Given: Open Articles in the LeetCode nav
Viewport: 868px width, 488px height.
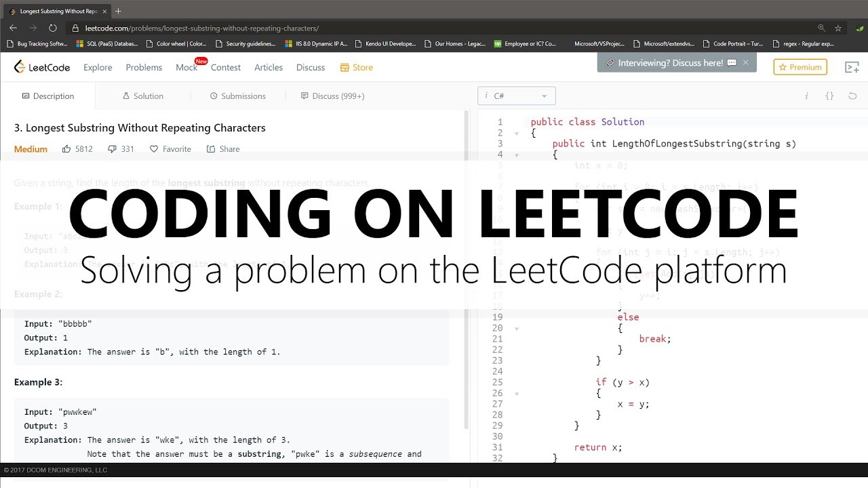Looking at the screenshot, I should tap(269, 67).
